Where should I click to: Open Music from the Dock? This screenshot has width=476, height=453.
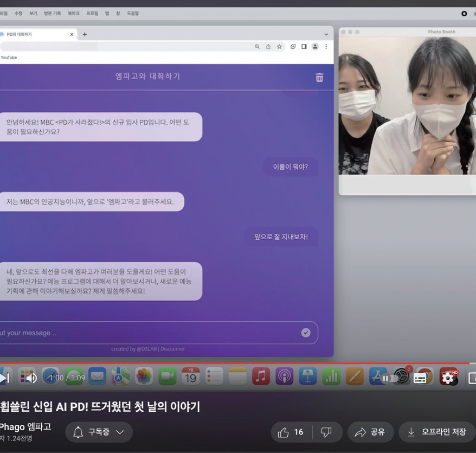coord(261,376)
